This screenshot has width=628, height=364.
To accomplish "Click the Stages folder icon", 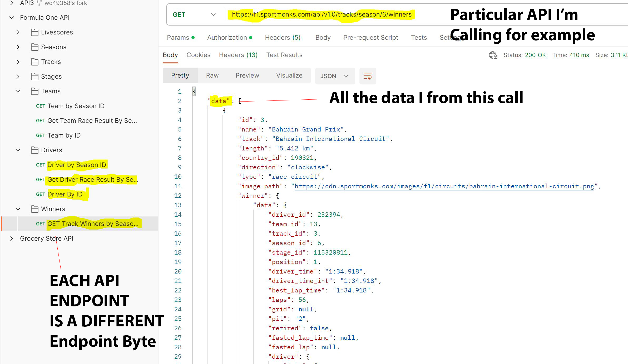I will tap(34, 77).
